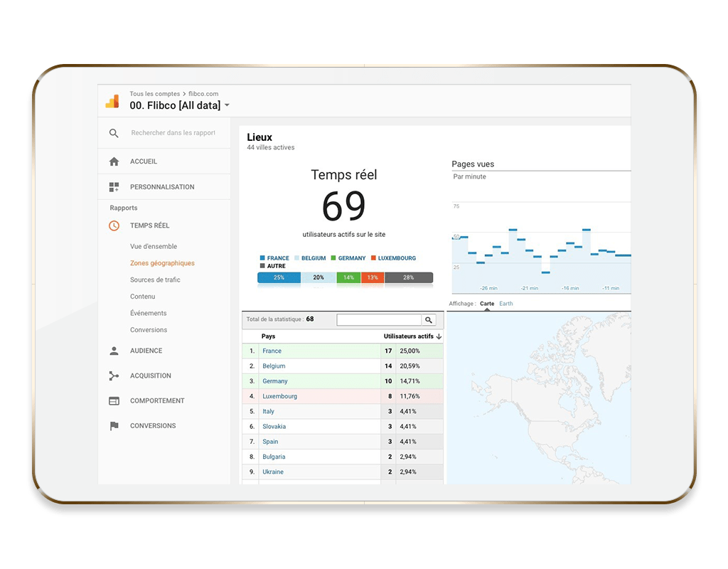The height and width of the screenshot is (569, 728).
Task: Click the country filter text box
Action: [x=379, y=320]
